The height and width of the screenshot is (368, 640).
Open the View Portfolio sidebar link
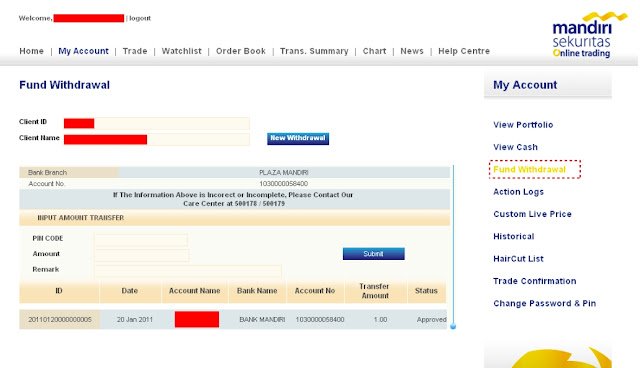[523, 125]
